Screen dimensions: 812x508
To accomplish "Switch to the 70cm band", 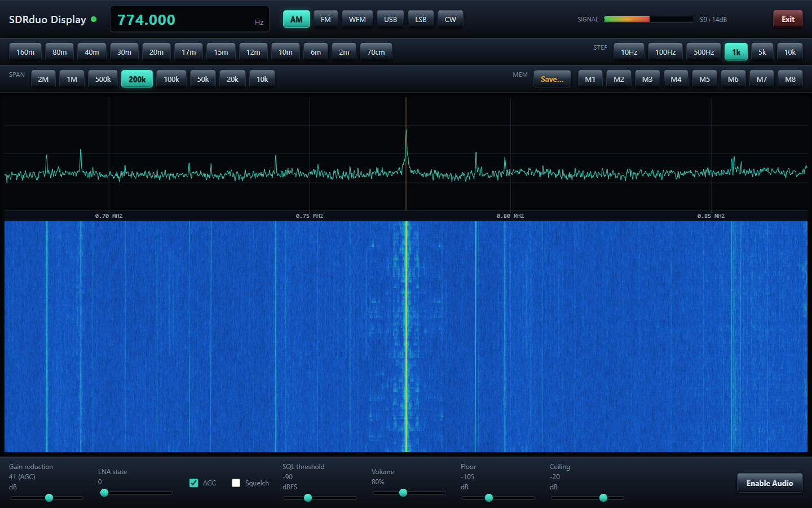I will (x=376, y=52).
